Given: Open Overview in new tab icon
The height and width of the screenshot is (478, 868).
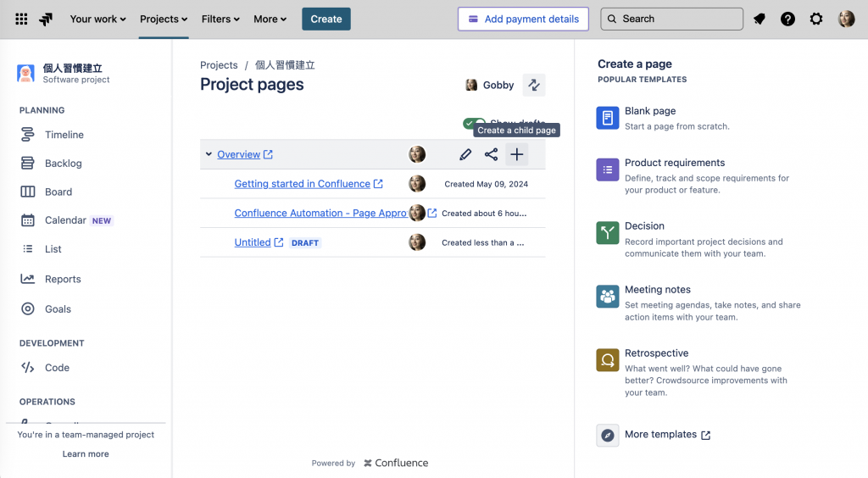Looking at the screenshot, I should [268, 154].
